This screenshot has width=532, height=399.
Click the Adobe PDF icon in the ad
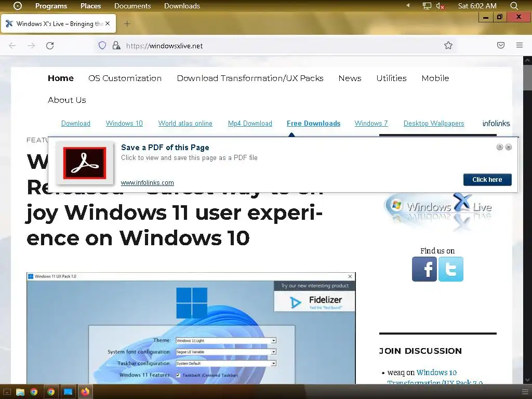(85, 163)
